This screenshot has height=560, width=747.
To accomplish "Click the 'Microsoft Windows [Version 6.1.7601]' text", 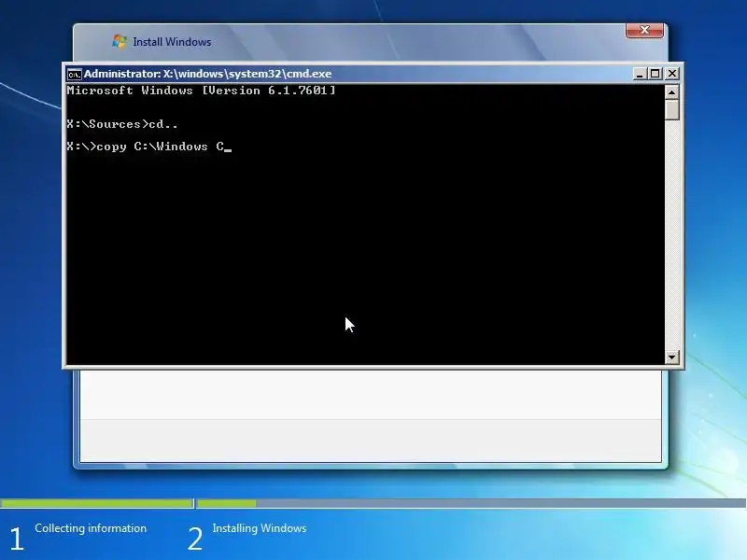I will (201, 91).
